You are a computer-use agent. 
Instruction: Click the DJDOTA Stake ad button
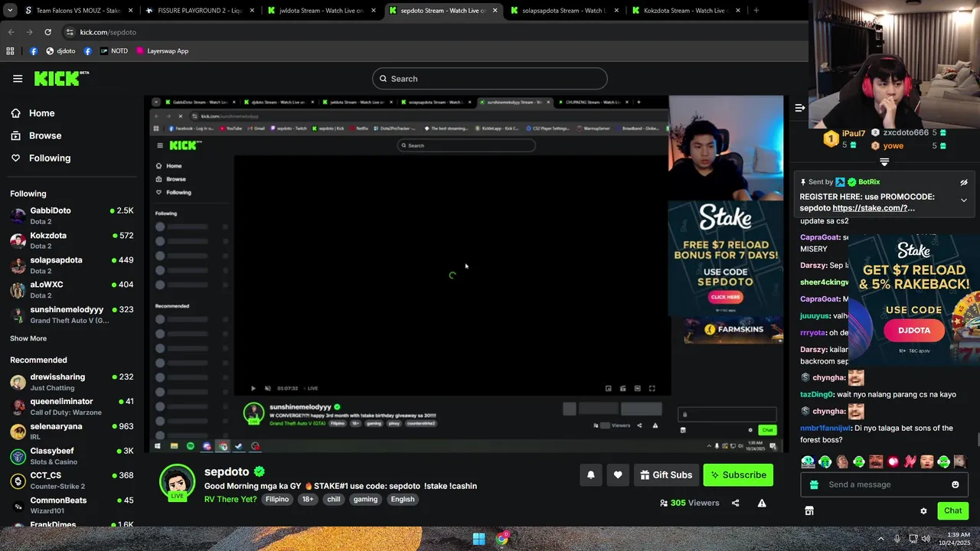point(914,331)
